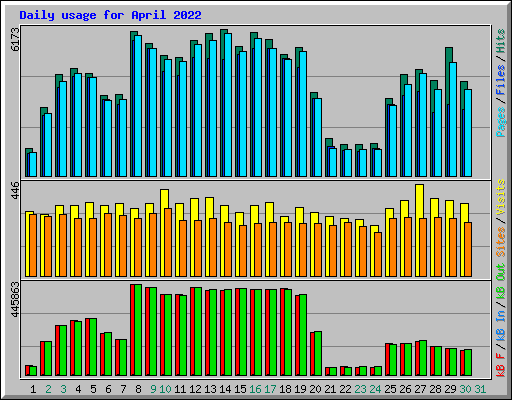Click day label 5 on the x-axis
This screenshot has height=400, width=512.
(x=93, y=389)
